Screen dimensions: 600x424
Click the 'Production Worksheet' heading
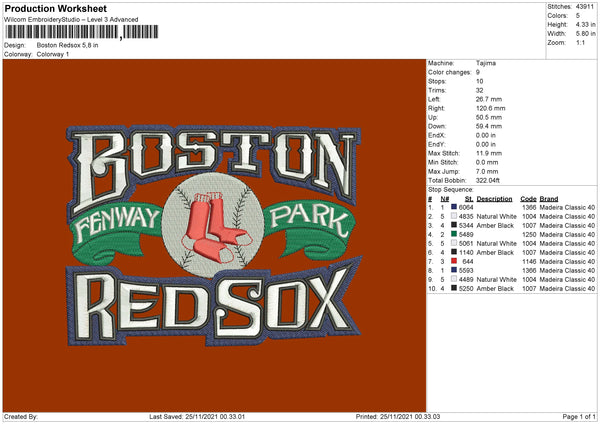click(x=56, y=9)
